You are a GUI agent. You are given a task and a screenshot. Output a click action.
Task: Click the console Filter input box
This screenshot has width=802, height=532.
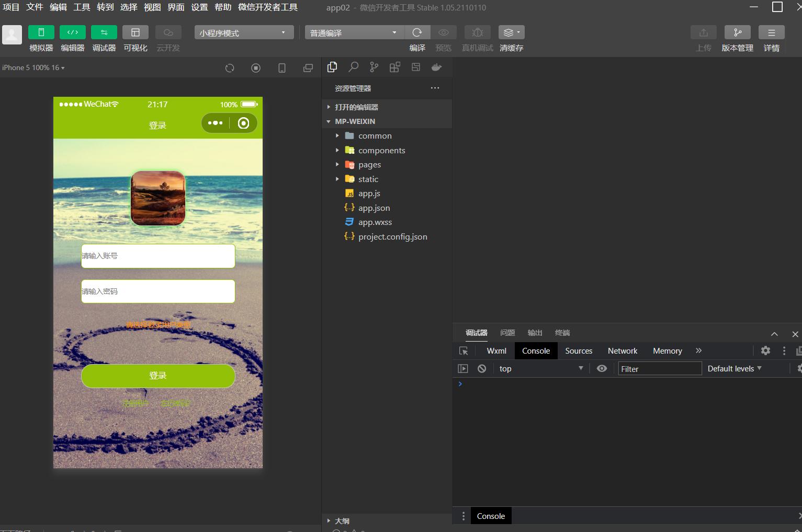659,369
